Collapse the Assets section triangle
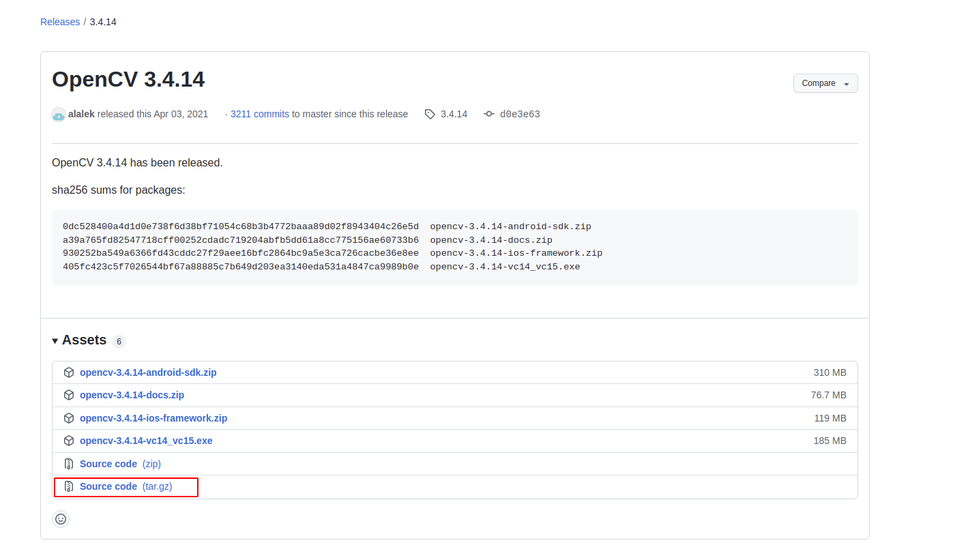The height and width of the screenshot is (560, 955). click(55, 340)
